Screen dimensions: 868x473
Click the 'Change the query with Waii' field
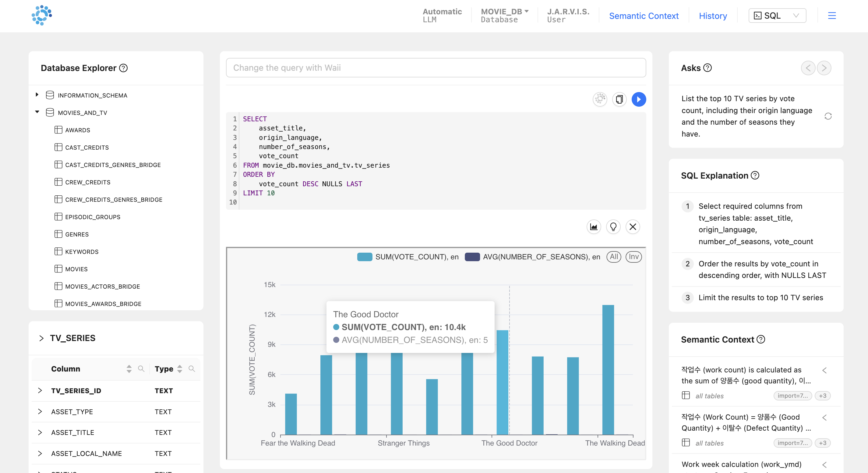click(436, 68)
